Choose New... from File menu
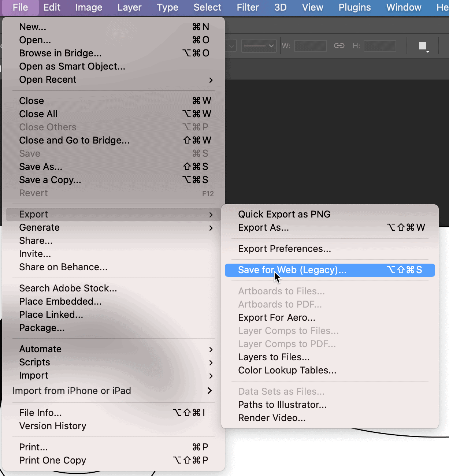 114,27
